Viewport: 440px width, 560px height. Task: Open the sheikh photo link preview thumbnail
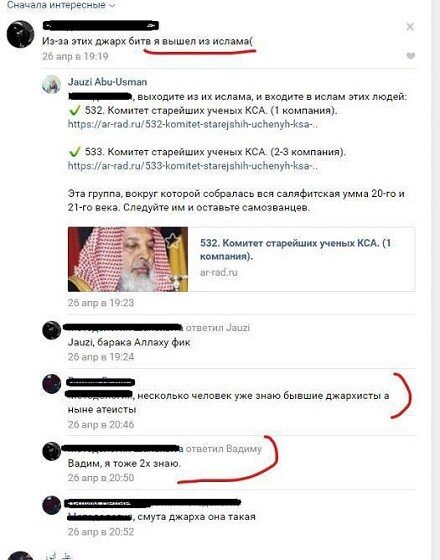[128, 259]
